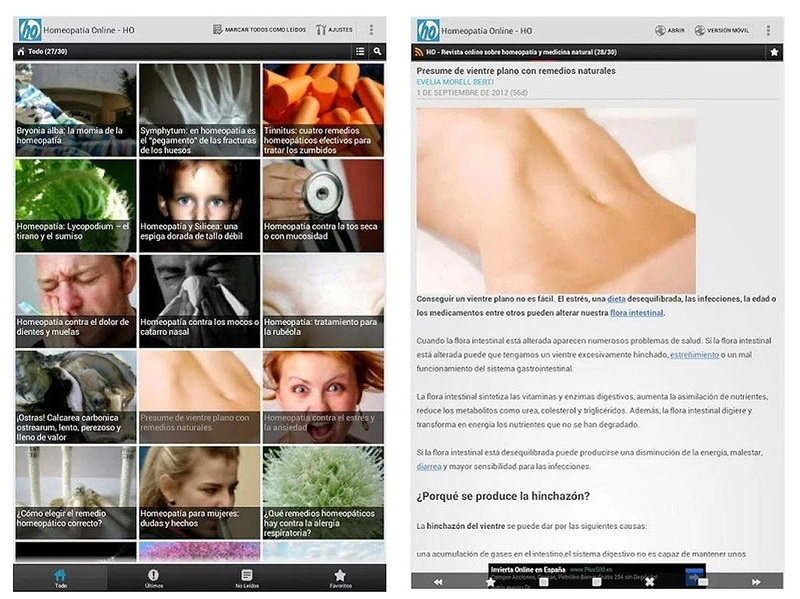Click the Invierta Online en España ad text
800x599 pixels.
pyautogui.click(x=528, y=569)
